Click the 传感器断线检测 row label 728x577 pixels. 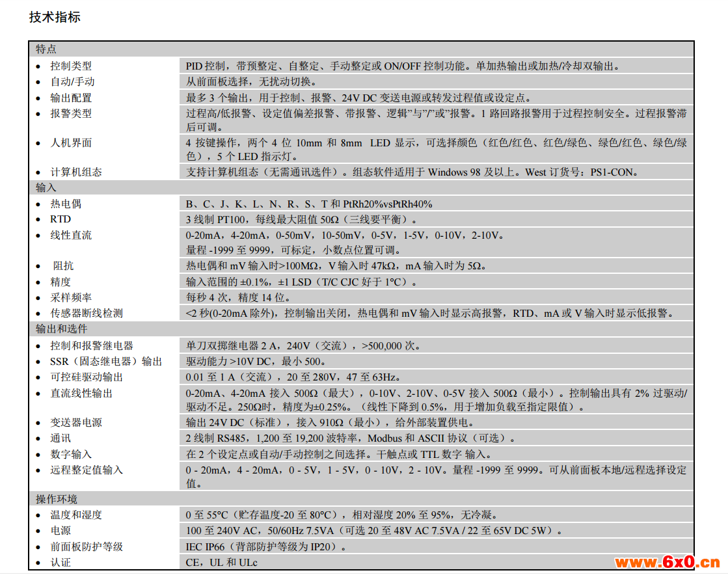(87, 313)
